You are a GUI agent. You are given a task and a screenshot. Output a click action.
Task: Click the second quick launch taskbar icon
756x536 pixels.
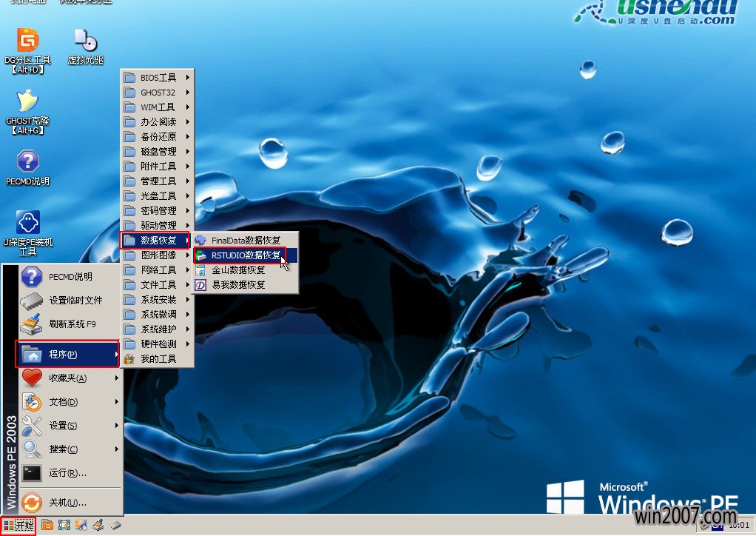tap(64, 525)
